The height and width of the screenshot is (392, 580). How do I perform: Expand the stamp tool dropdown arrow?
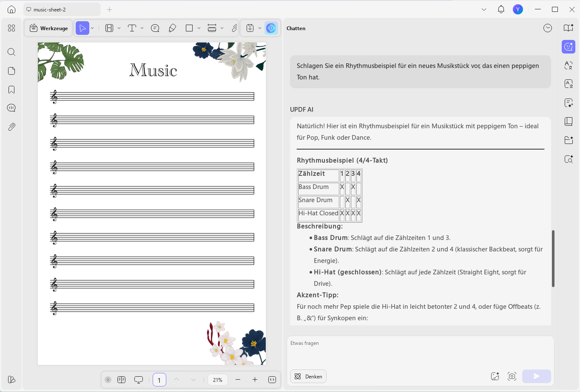pos(260,28)
